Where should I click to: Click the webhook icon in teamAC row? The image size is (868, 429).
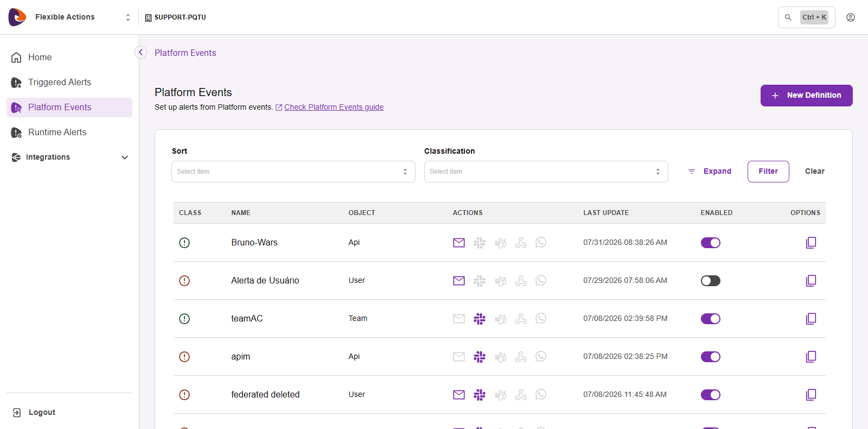[521, 319]
